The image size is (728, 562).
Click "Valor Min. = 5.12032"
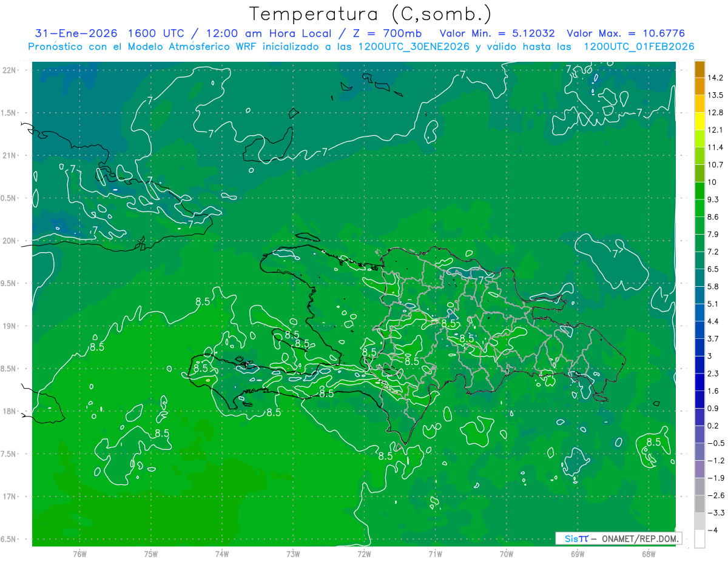point(497,33)
